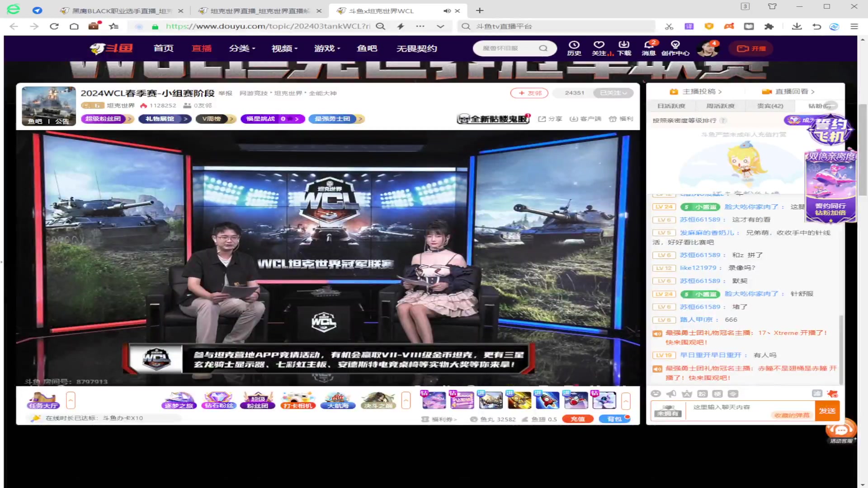Toggle the 滤 chat filter icon
868x488 pixels.
(x=817, y=394)
